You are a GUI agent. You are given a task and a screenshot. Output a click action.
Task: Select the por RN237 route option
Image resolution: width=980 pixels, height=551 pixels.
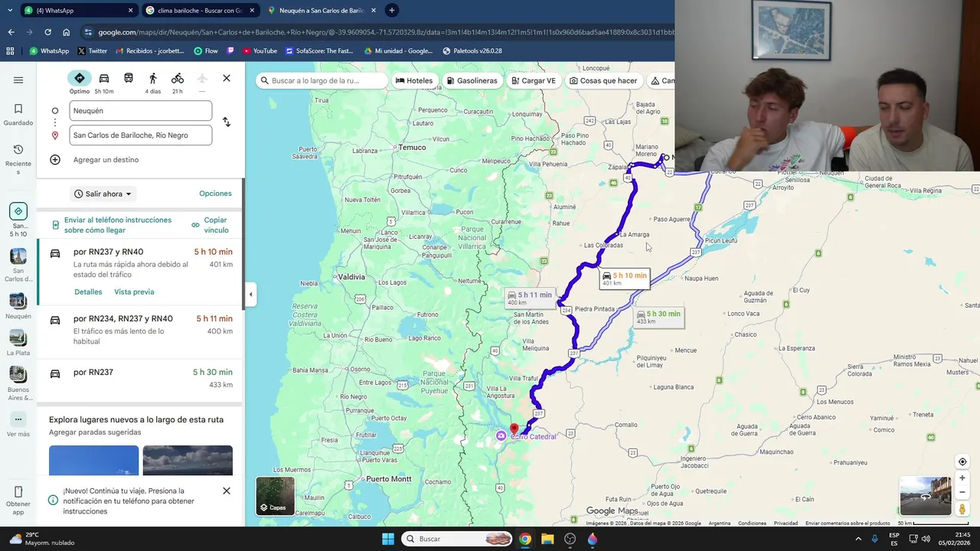click(x=141, y=378)
